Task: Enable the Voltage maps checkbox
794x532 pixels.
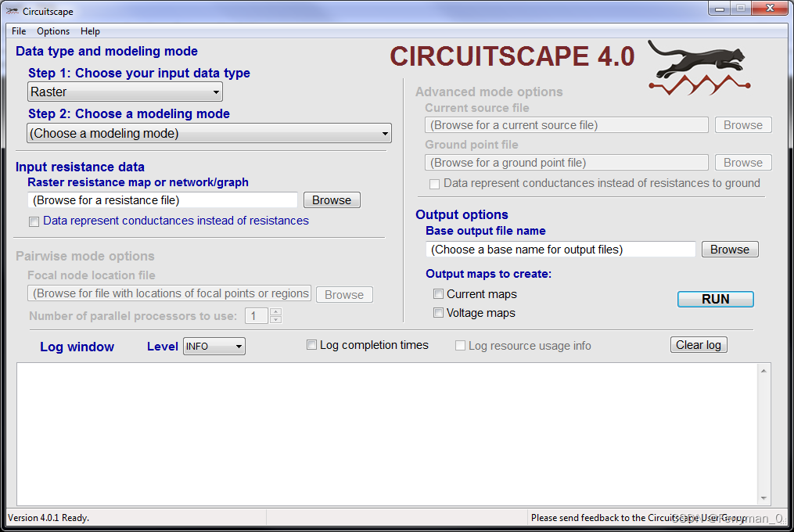Action: pos(439,313)
